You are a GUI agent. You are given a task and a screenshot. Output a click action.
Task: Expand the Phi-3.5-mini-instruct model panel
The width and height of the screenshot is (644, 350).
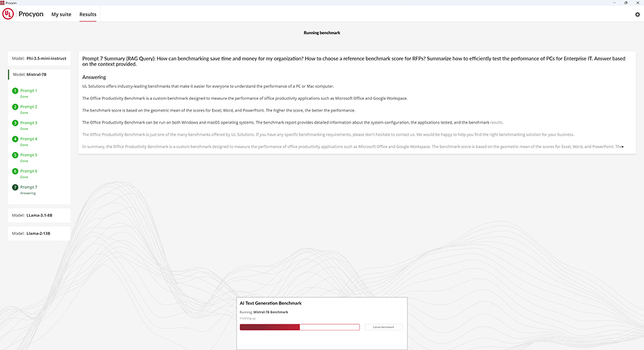coord(39,58)
